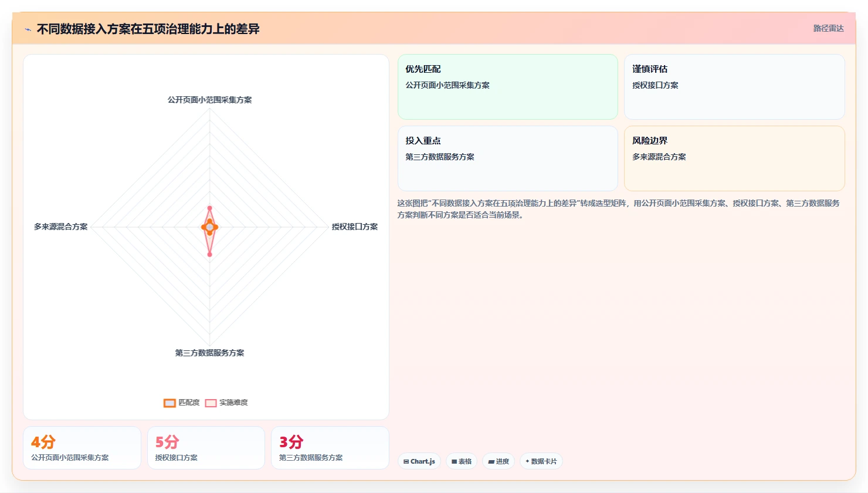
Task: Click the bottom pink radar data point
Action: point(210,254)
